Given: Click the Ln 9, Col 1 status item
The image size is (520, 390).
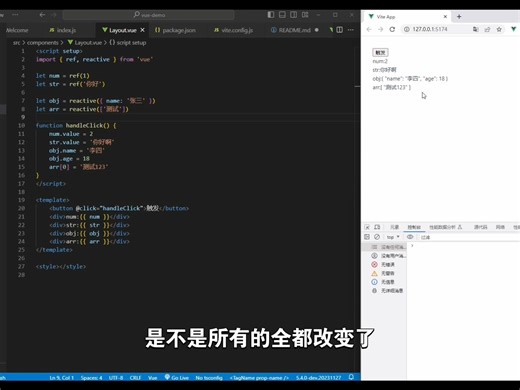Looking at the screenshot, I should pyautogui.click(x=61, y=378).
